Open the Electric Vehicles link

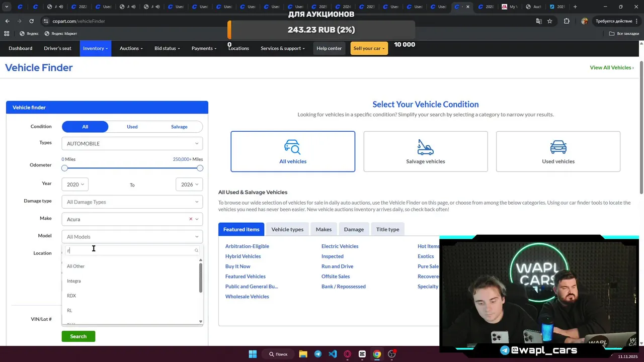(340, 246)
